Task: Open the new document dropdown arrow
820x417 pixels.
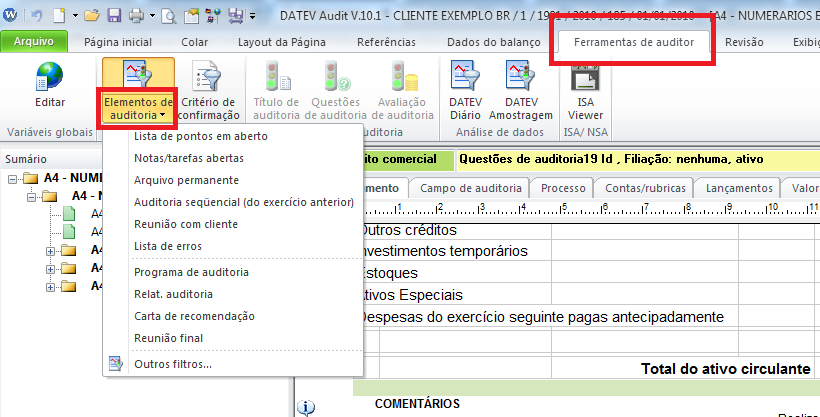Action: 75,16
